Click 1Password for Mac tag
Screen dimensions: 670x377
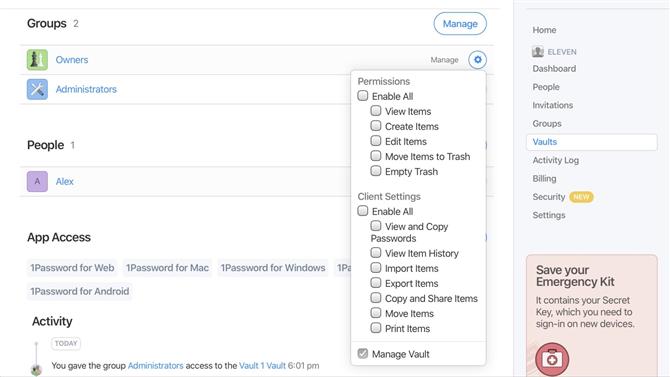click(167, 268)
